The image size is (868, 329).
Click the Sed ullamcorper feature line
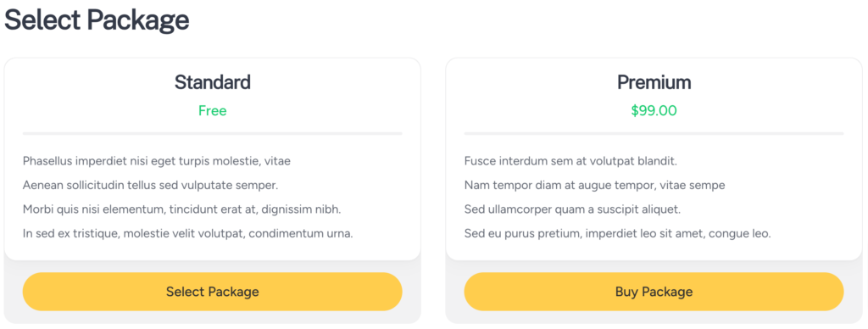(x=572, y=209)
